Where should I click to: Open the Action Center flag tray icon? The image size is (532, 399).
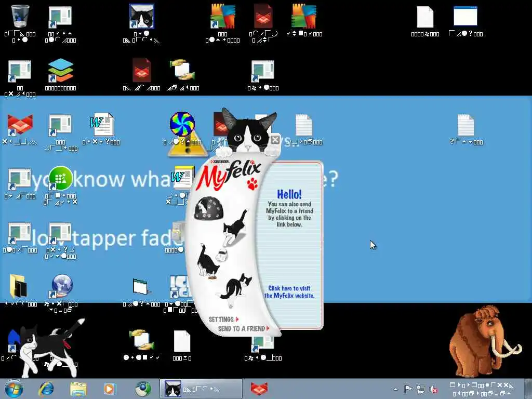408,389
